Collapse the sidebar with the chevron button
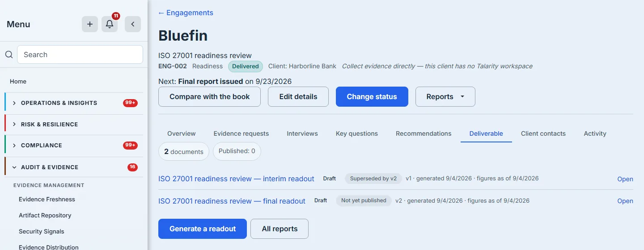Screen dimensions: 644x250 [x=133, y=24]
